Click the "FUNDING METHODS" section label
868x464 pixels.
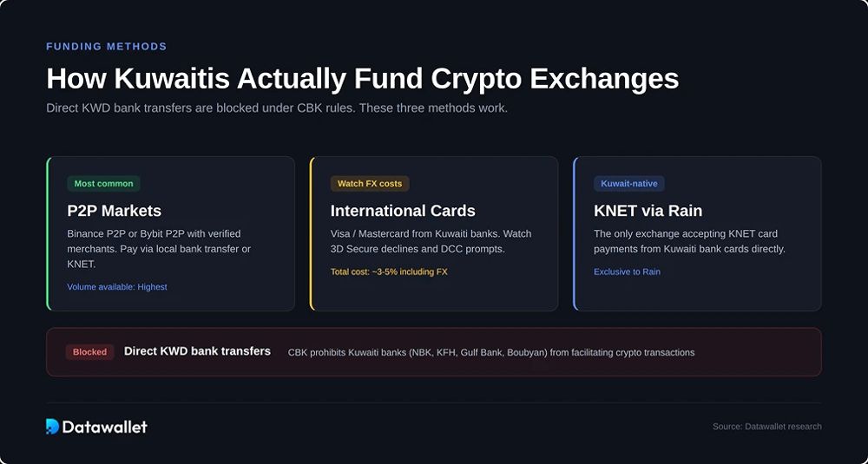click(106, 47)
